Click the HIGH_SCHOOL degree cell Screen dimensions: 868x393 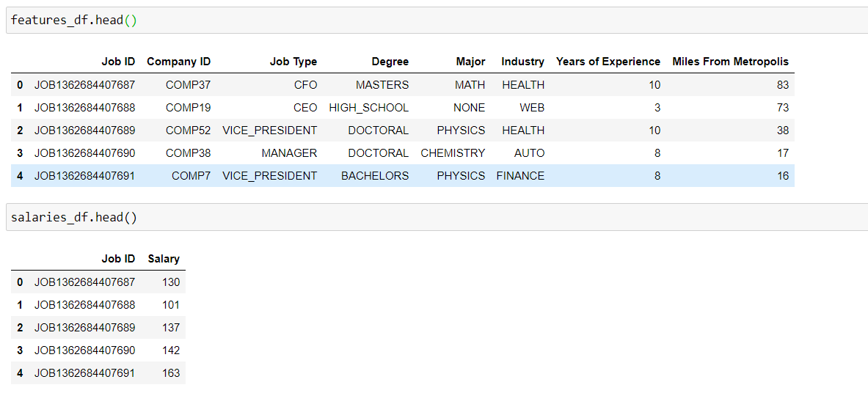click(x=368, y=107)
